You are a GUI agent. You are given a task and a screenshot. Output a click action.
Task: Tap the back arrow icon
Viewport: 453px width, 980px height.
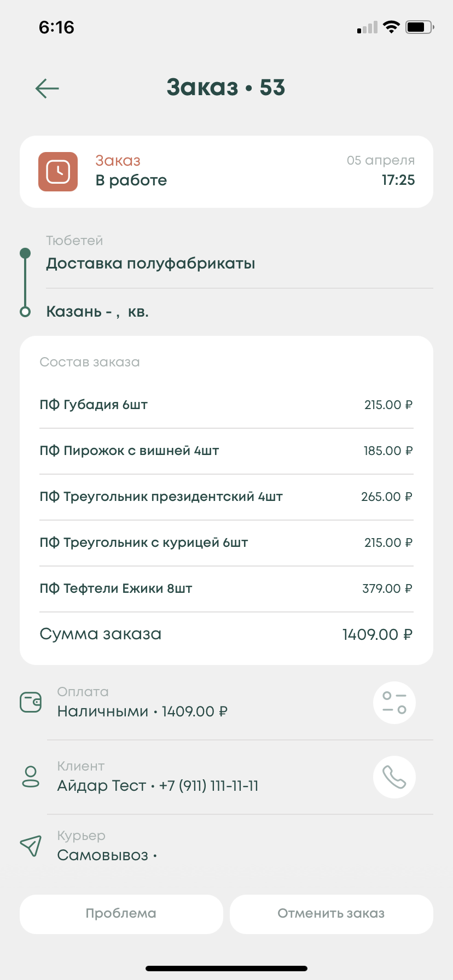(47, 88)
